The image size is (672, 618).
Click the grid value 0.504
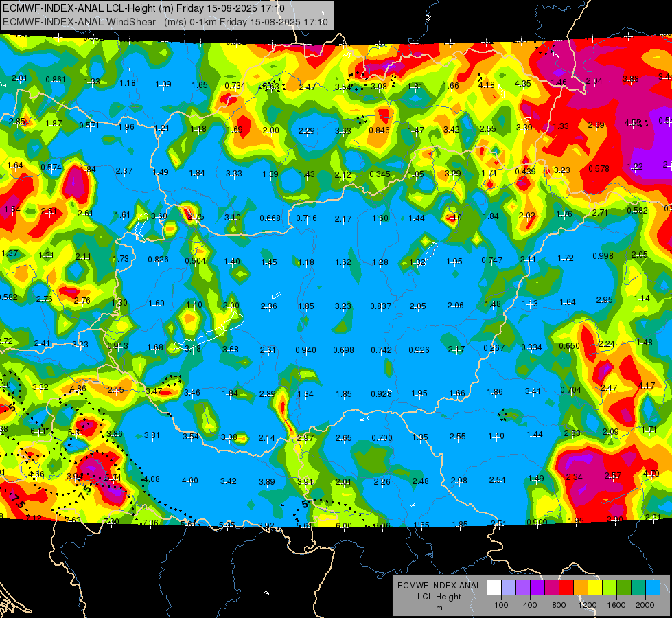[195, 261]
